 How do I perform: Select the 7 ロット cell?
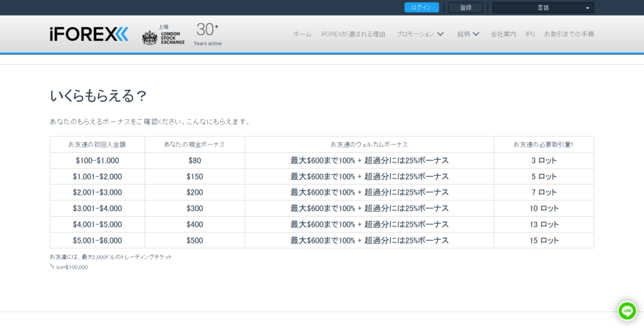coord(544,192)
